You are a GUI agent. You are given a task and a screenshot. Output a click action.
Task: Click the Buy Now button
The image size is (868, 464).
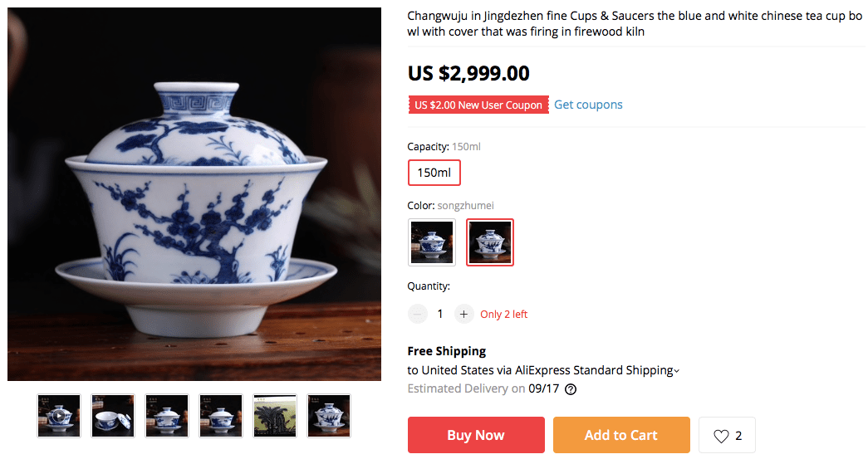click(476, 435)
